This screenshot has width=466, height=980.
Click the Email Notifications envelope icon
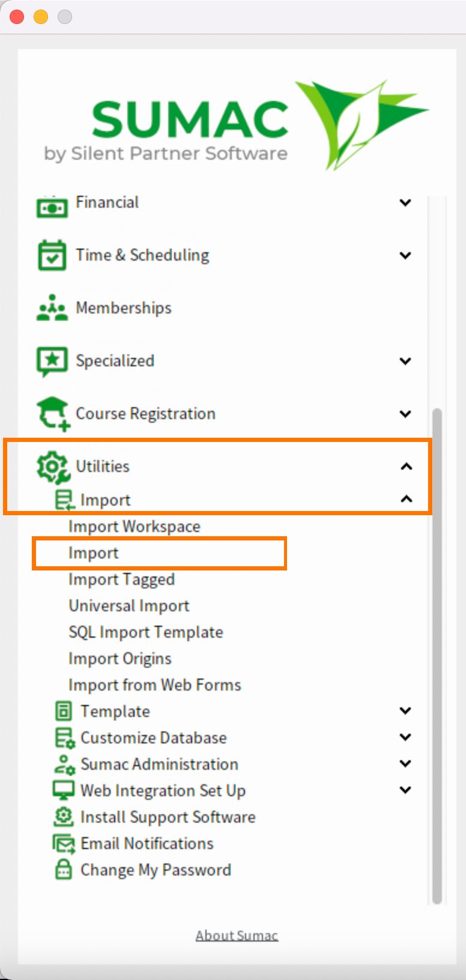[64, 844]
